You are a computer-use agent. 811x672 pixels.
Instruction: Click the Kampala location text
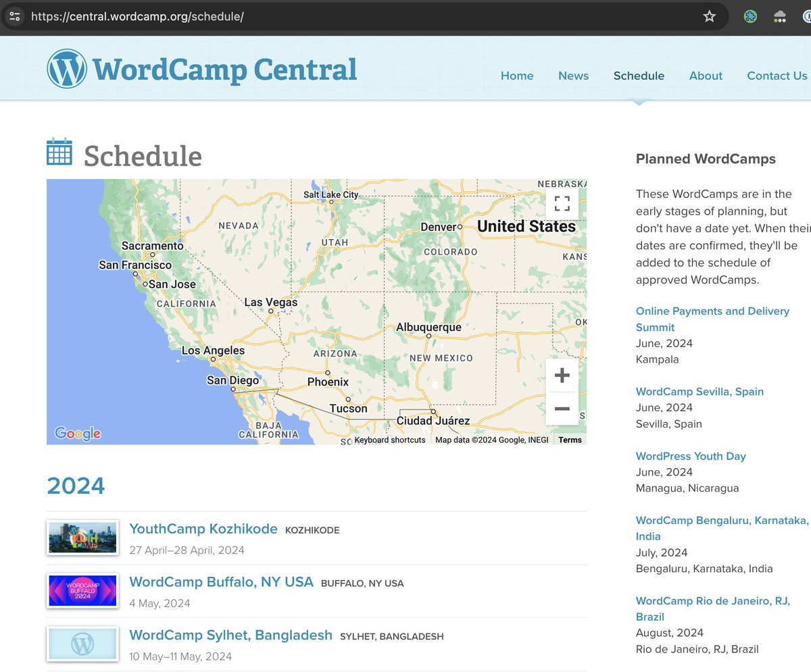click(657, 359)
